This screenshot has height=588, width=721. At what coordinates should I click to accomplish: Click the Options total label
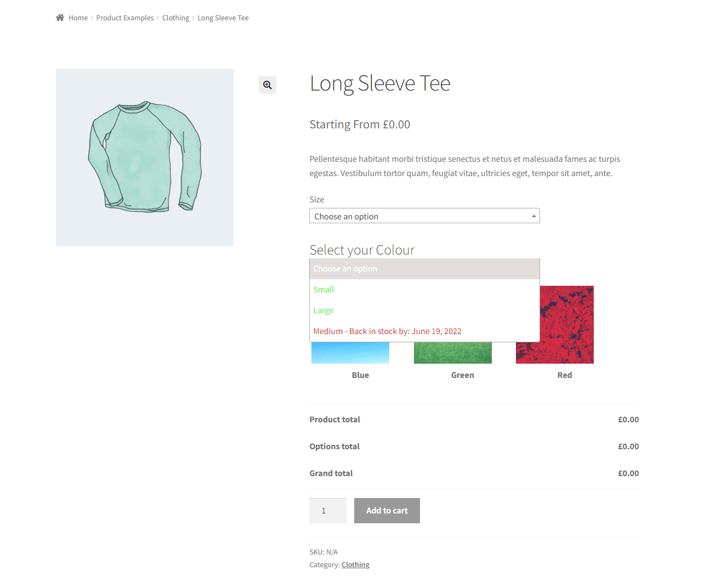coord(334,446)
